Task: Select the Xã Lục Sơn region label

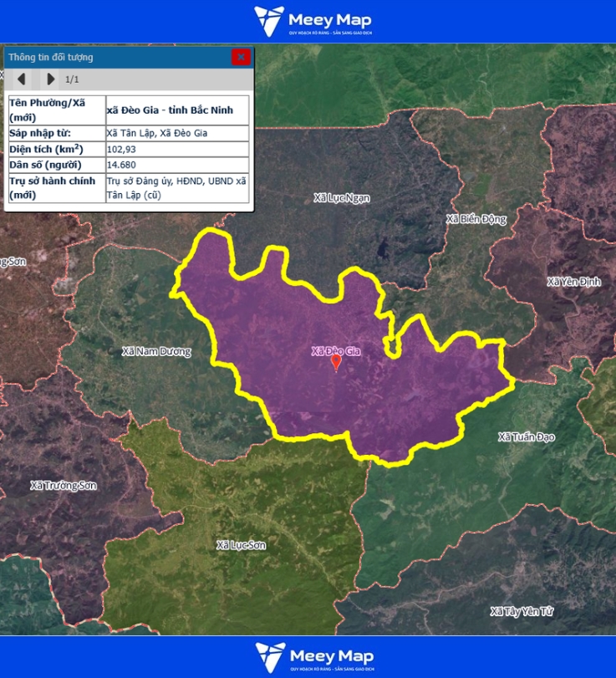Action: pyautogui.click(x=241, y=545)
